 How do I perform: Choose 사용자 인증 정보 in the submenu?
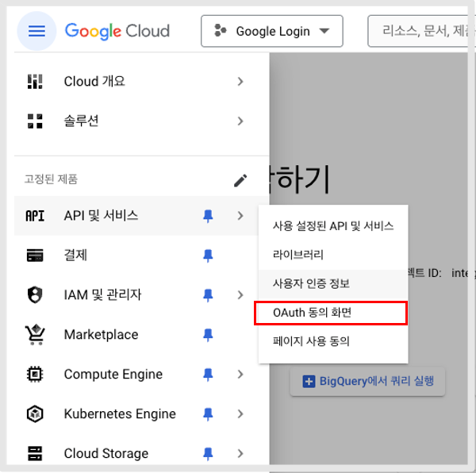333,283
